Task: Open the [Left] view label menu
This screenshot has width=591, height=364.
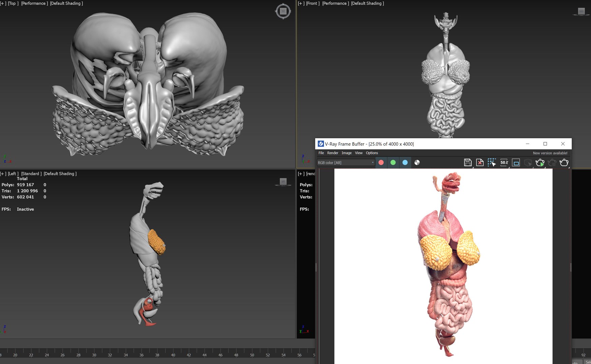Action: click(x=13, y=174)
